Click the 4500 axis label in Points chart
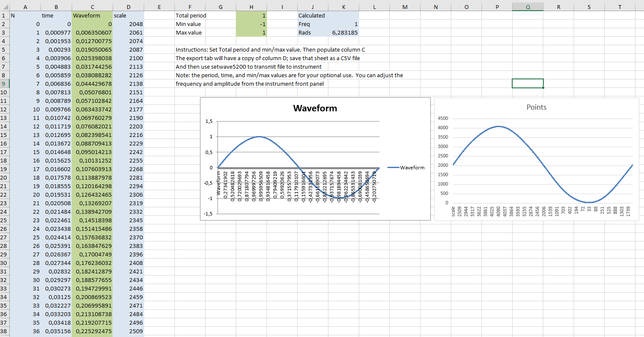Viewport: 644px width, 337px height. pos(444,118)
